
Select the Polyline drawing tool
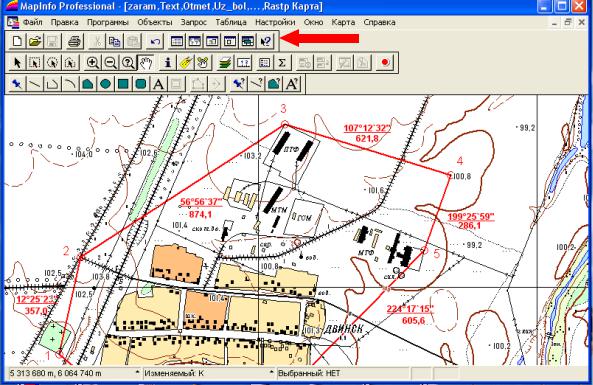tap(53, 84)
